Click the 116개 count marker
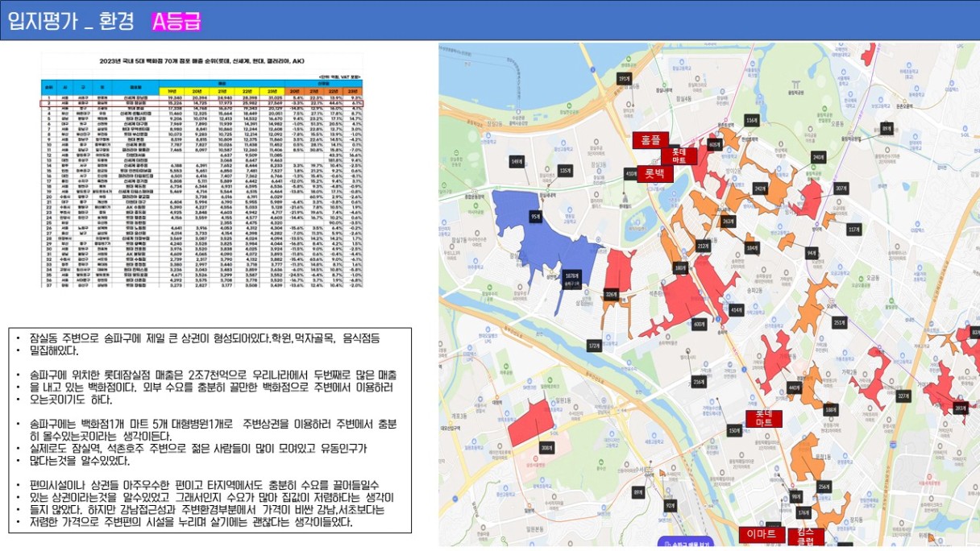 coord(751,120)
